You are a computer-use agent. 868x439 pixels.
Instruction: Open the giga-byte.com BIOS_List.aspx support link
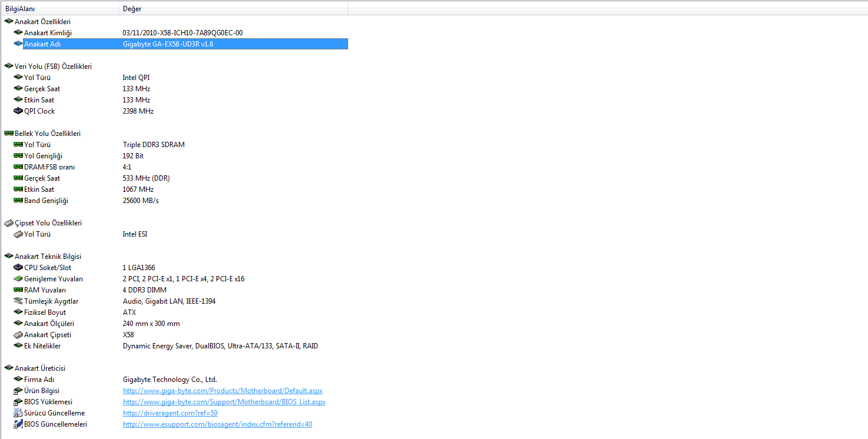[x=224, y=402]
